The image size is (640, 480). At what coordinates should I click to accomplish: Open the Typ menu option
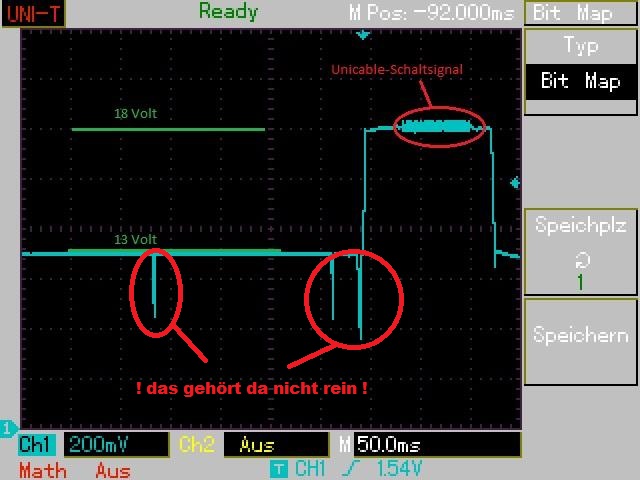(581, 46)
